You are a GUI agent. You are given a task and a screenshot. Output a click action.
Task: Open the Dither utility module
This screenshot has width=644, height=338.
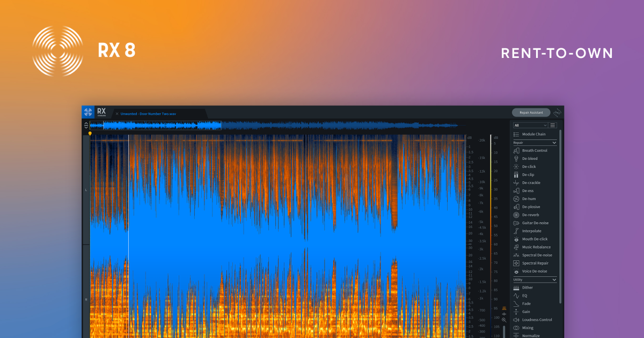tap(523, 288)
